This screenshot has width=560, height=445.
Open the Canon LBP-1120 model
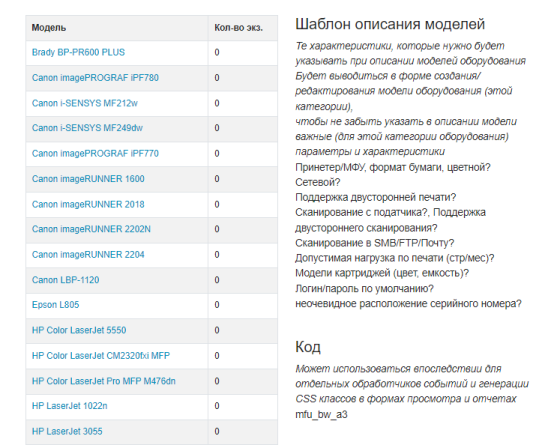coord(65,280)
